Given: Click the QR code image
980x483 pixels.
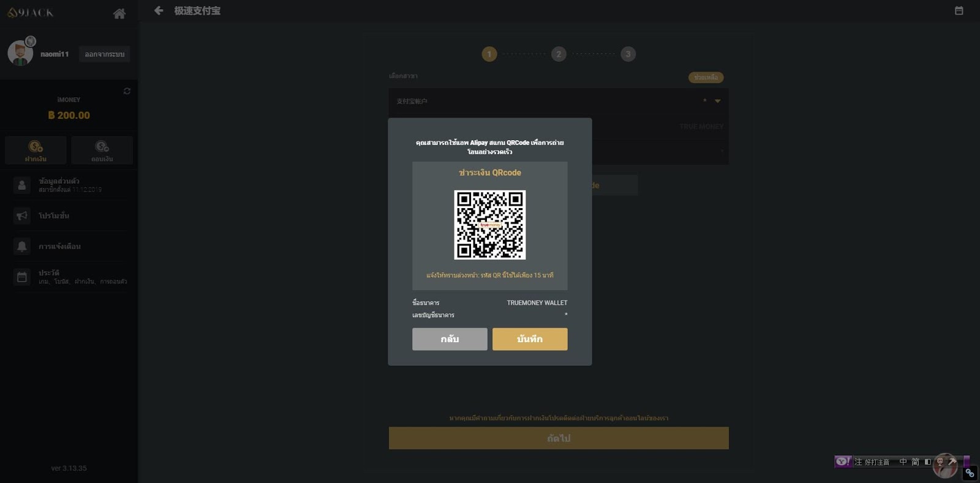Looking at the screenshot, I should point(490,225).
